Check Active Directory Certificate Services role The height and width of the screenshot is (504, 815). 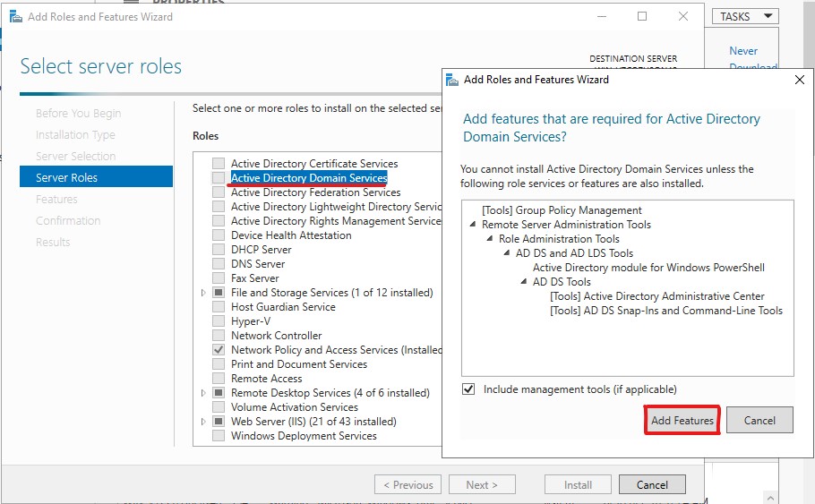(x=219, y=163)
